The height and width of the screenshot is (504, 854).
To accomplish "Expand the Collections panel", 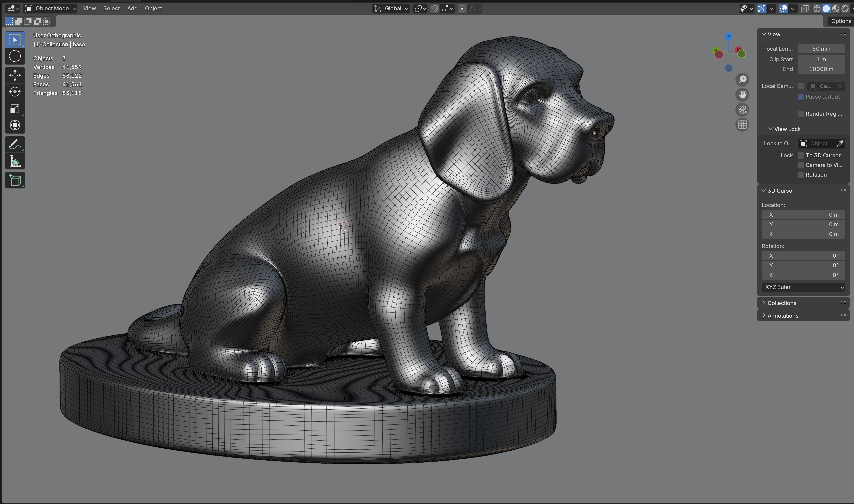I will (782, 303).
